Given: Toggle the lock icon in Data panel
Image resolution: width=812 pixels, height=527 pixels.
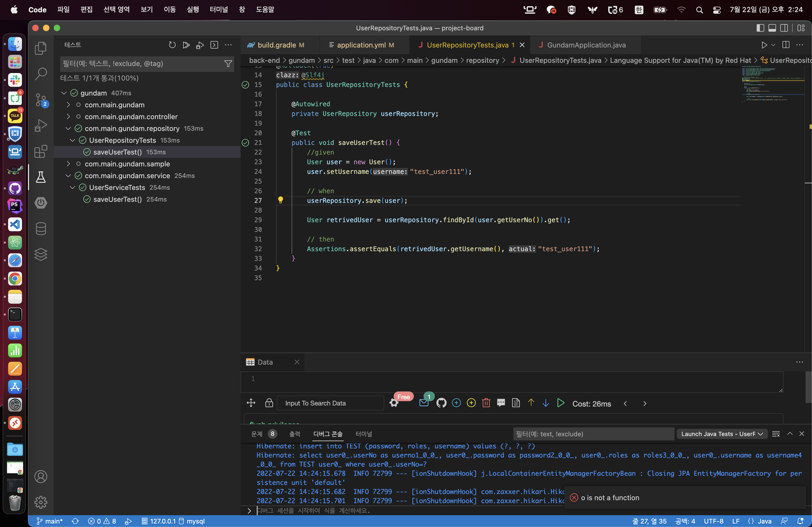Looking at the screenshot, I should [269, 403].
